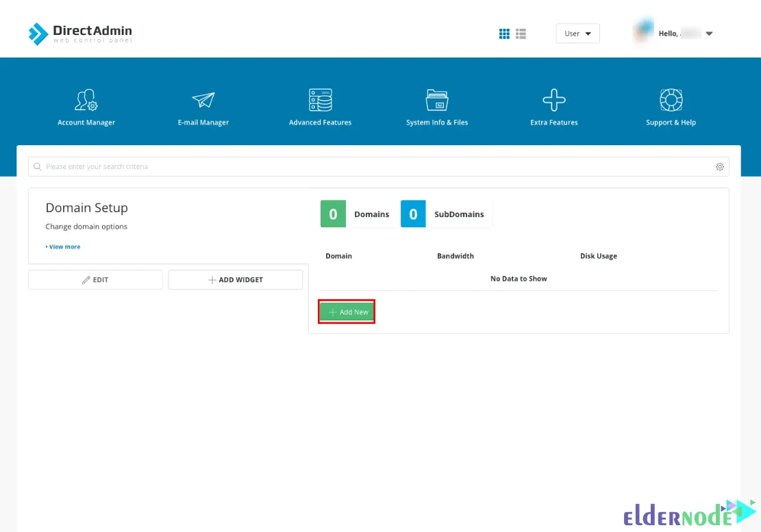Open the Extra Features plus icon
761x532 pixels.
pyautogui.click(x=553, y=101)
